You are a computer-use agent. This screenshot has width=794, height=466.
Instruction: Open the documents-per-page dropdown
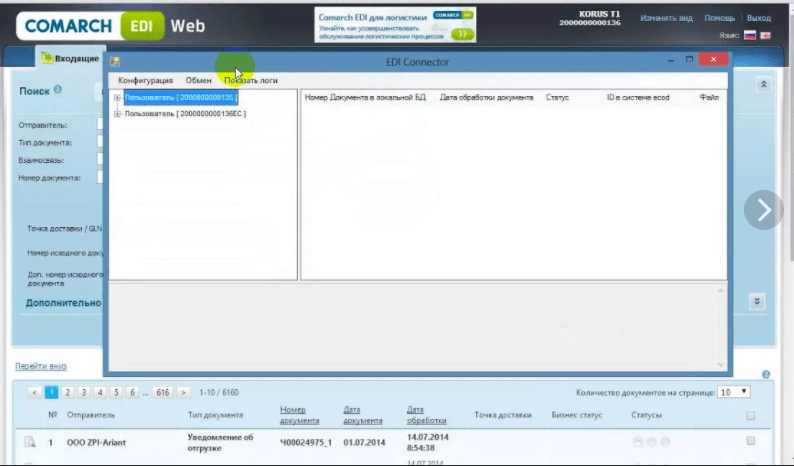tap(734, 392)
